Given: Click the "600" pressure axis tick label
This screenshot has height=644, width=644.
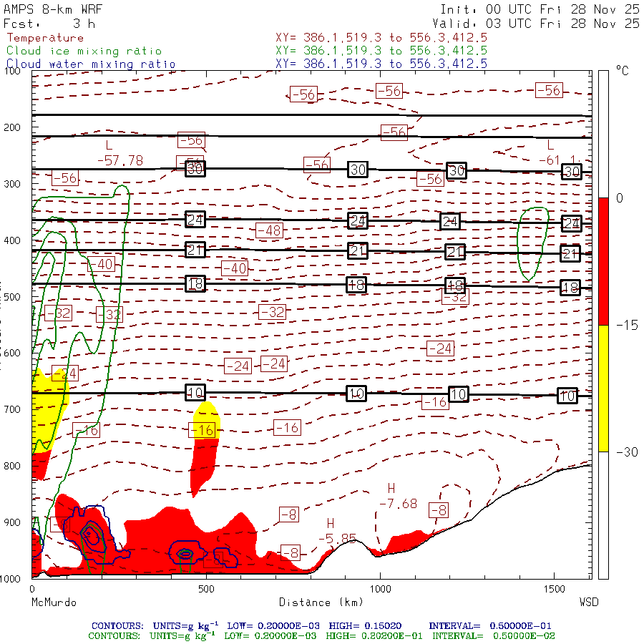Looking at the screenshot, I should [x=12, y=353].
